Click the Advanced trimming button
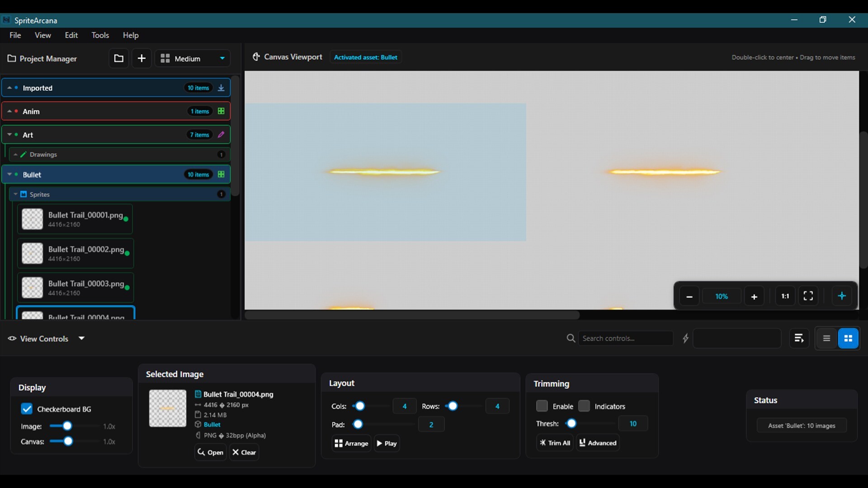Viewport: 868px width, 488px height. (598, 443)
